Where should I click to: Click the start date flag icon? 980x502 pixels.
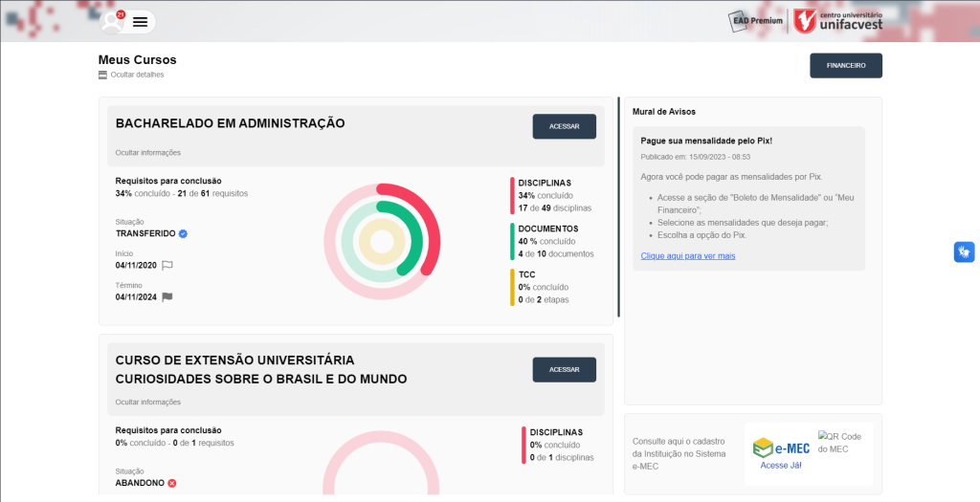pyautogui.click(x=167, y=265)
